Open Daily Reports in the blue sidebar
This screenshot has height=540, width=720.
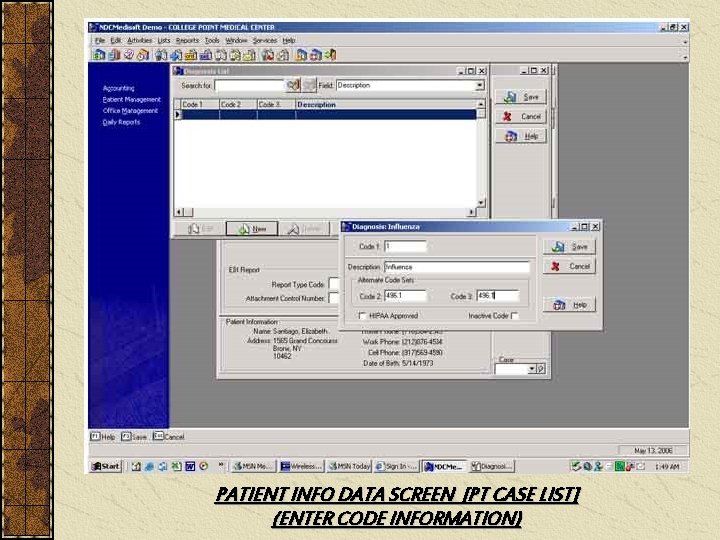click(121, 122)
